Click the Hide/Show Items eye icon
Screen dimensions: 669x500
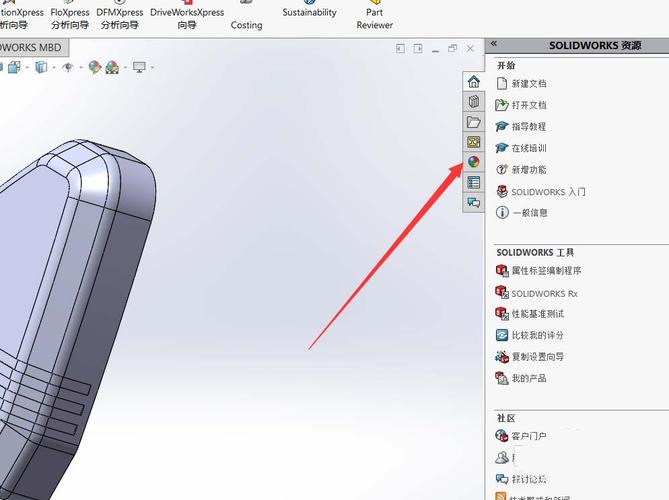pyautogui.click(x=68, y=67)
